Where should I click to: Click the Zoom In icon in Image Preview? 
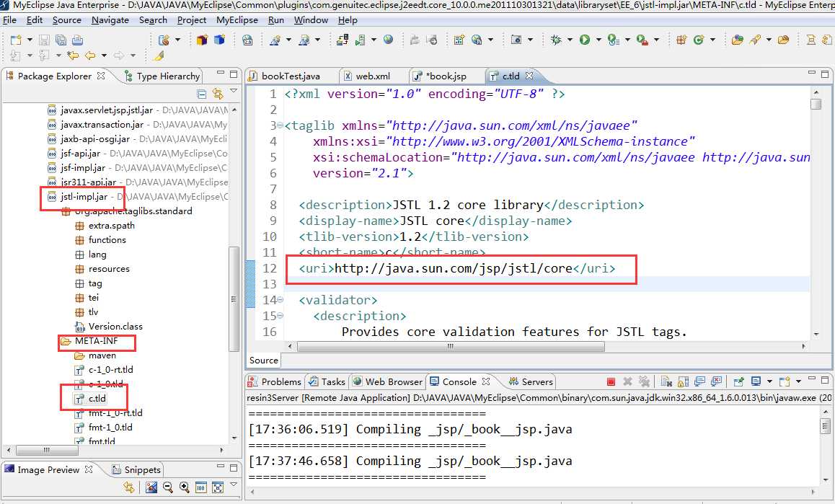coord(185,487)
